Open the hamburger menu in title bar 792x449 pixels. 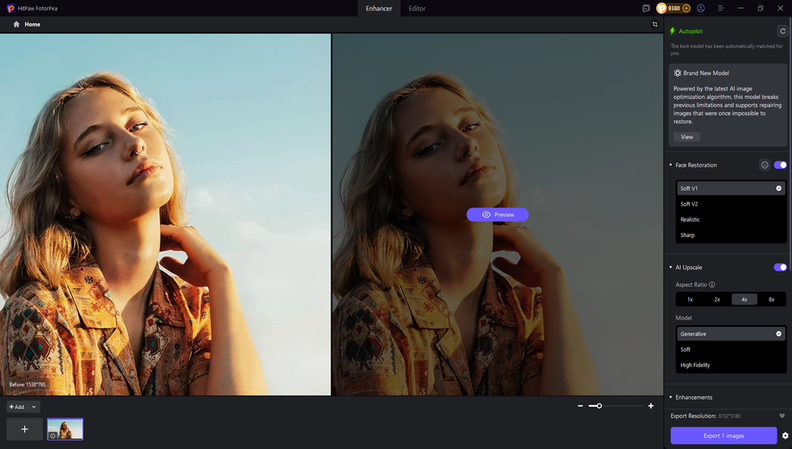pos(721,8)
